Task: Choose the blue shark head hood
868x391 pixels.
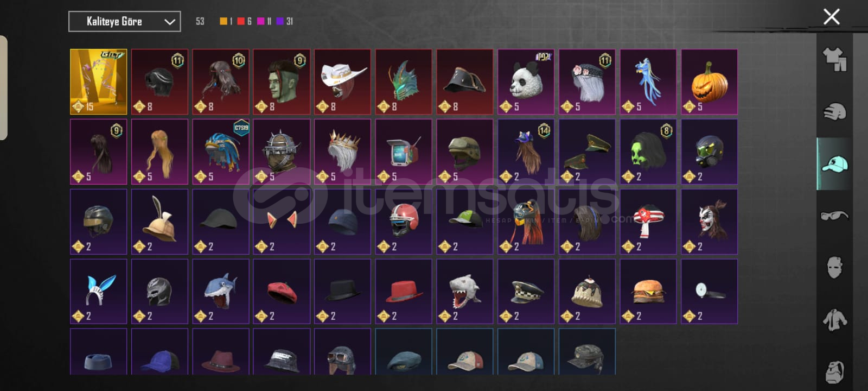Action: coord(220,292)
